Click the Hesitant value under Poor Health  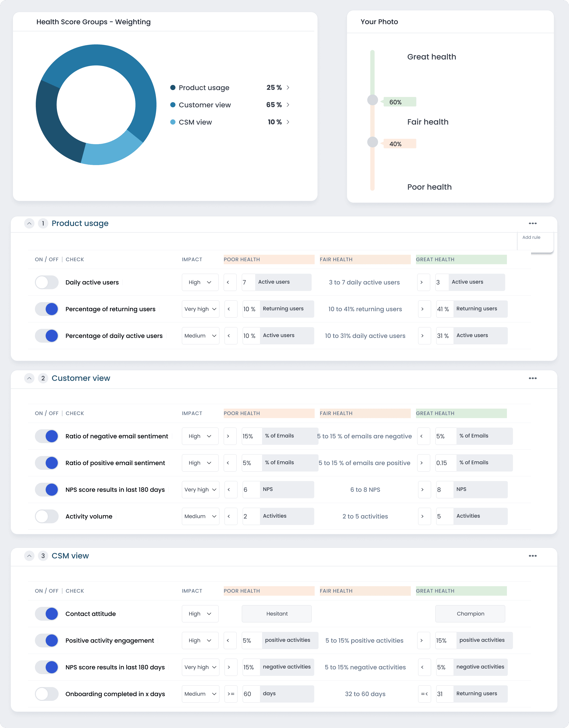276,613
